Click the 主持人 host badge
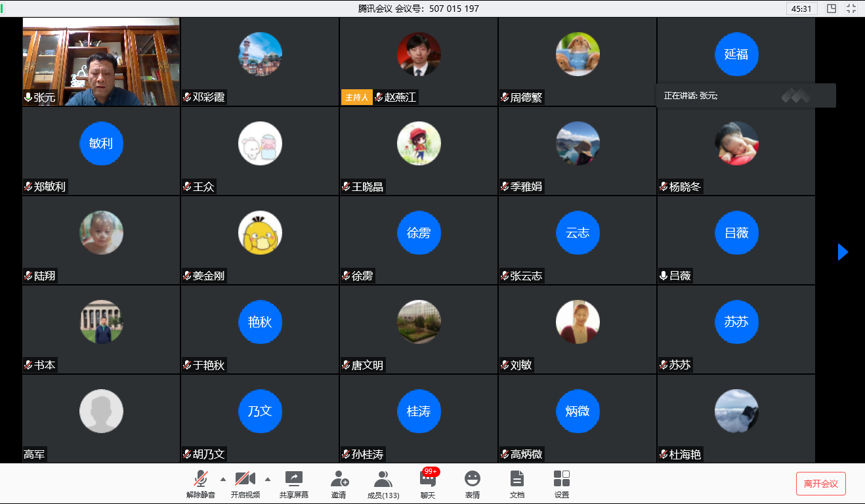This screenshot has height=504, width=865. (x=356, y=97)
